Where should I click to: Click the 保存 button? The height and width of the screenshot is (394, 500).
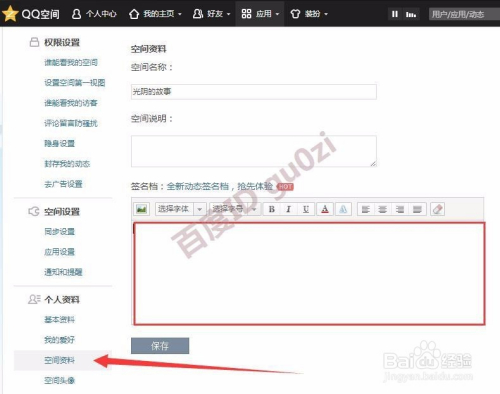pyautogui.click(x=160, y=346)
